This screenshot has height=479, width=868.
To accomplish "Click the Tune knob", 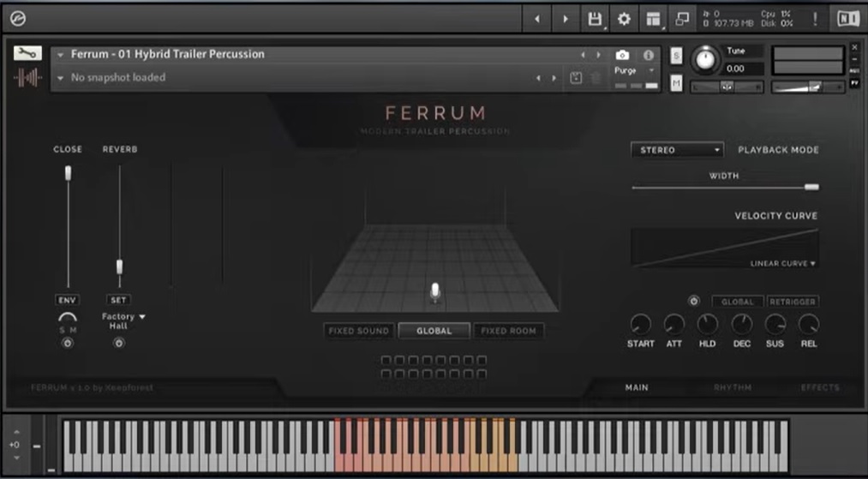I will 705,59.
